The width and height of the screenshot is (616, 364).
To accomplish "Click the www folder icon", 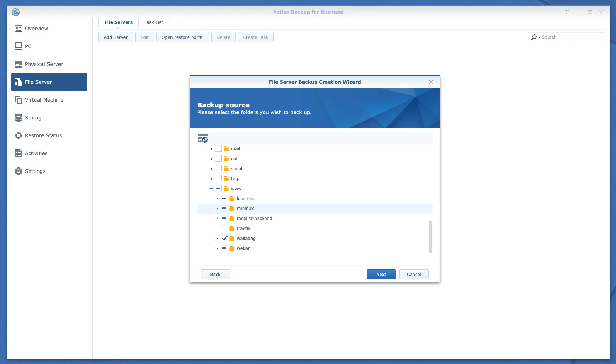I will point(226,189).
